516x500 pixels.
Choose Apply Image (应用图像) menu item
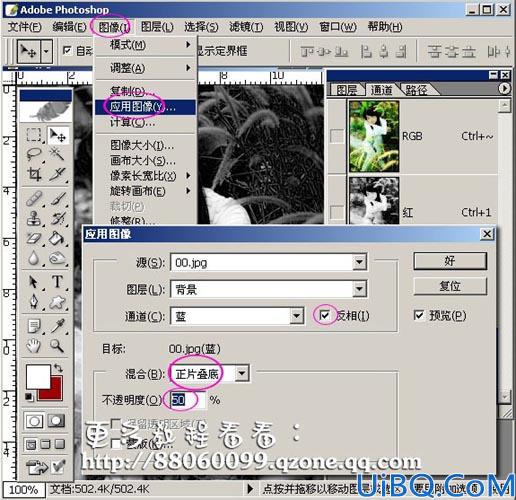(145, 107)
